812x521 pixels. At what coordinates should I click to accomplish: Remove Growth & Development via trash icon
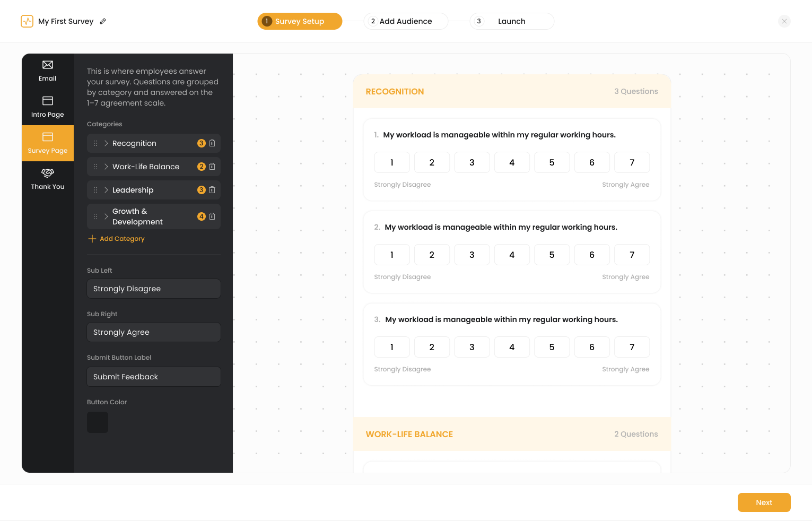pos(212,216)
